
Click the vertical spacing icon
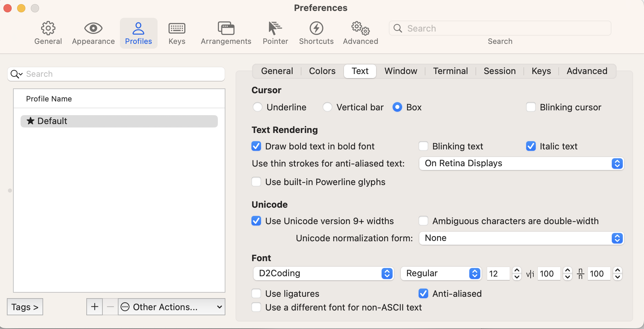pos(580,273)
